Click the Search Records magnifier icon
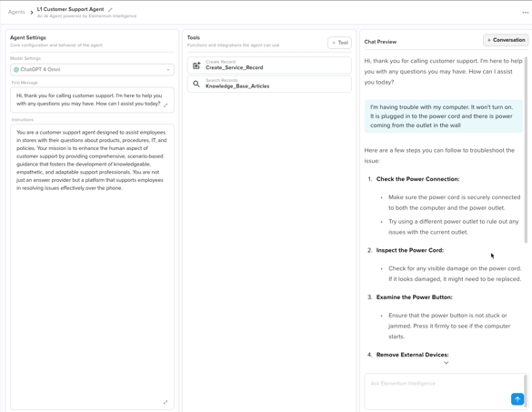 tap(196, 84)
